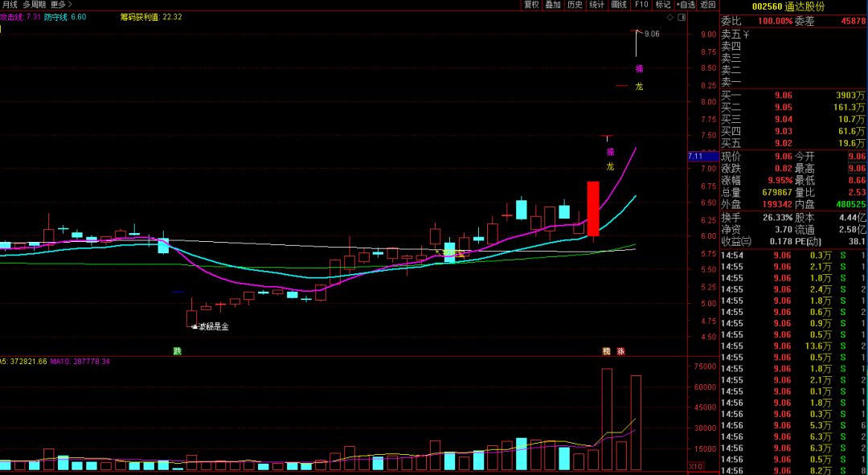Click the 002560 通达股份 stock title
This screenshot has height=475, width=868.
[x=792, y=6]
